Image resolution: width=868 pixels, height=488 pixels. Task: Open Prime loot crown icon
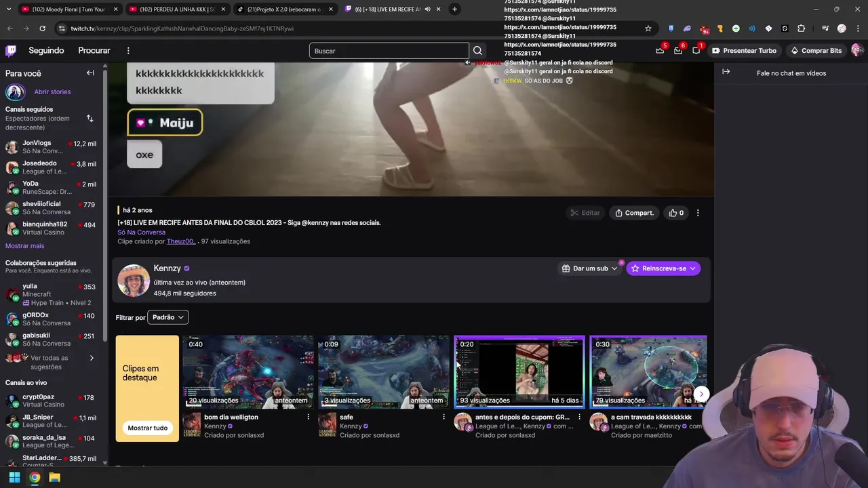pyautogui.click(x=660, y=51)
